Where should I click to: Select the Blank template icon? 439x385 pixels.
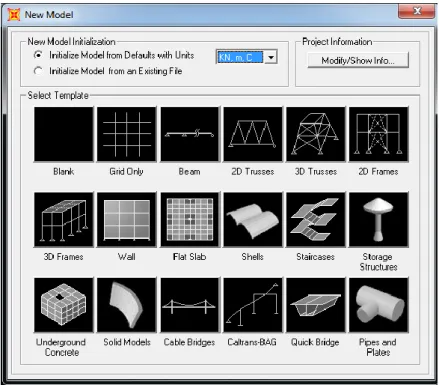pyautogui.click(x=64, y=134)
